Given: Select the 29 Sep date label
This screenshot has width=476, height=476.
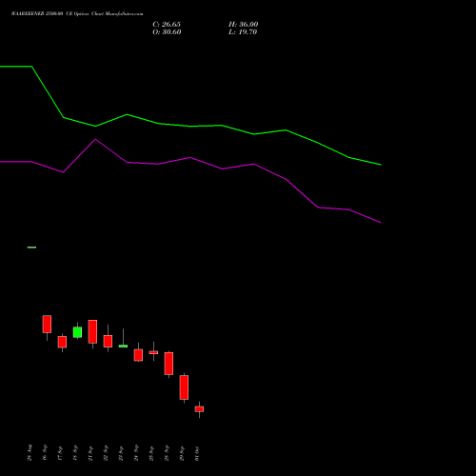Looking at the screenshot, I should coord(182,452).
